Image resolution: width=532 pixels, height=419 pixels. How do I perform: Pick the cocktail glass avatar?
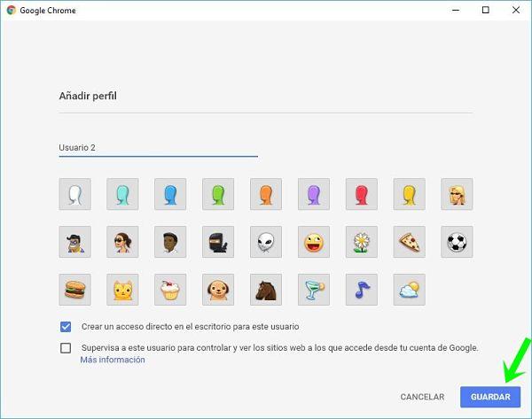pyautogui.click(x=314, y=290)
